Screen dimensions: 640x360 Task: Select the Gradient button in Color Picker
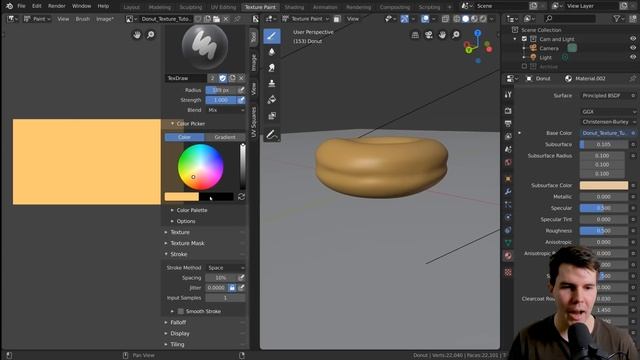coord(225,137)
